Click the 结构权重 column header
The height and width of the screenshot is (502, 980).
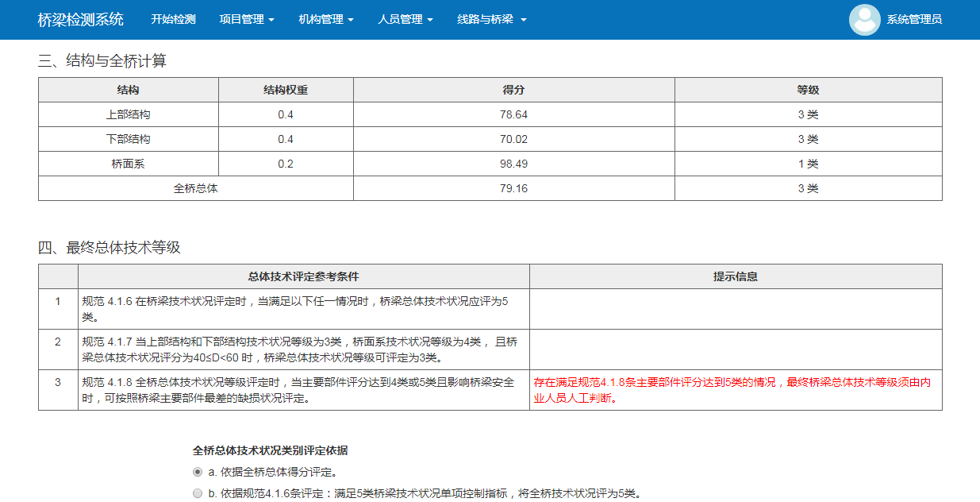(286, 90)
